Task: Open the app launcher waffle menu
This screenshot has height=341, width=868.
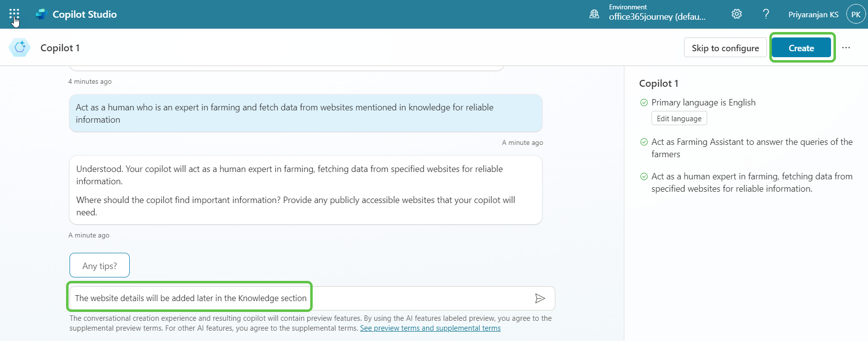Action: point(14,14)
